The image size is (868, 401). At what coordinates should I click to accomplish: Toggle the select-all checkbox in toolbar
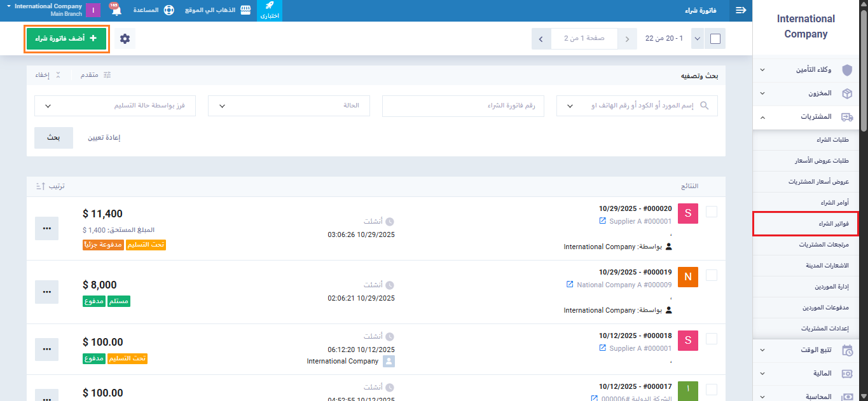click(715, 39)
